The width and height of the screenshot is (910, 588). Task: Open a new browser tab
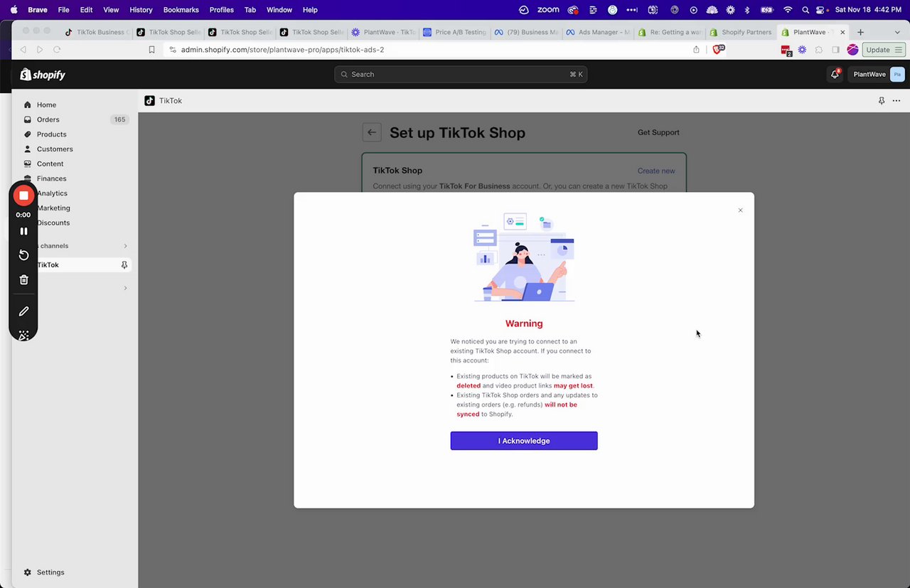[860, 32]
